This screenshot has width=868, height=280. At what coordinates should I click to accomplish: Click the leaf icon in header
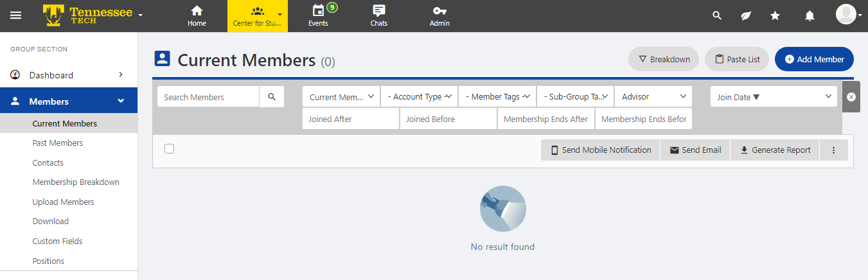[x=746, y=15]
